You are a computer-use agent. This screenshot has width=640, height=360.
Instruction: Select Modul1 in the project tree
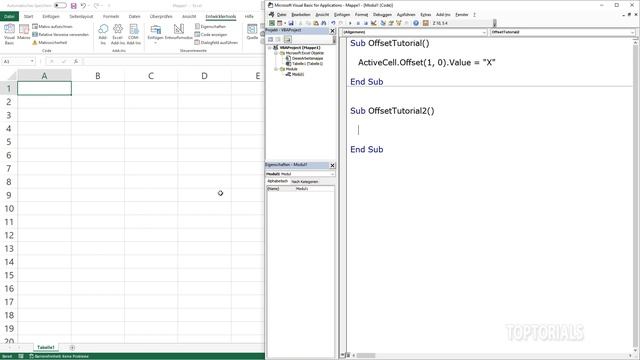pos(298,74)
